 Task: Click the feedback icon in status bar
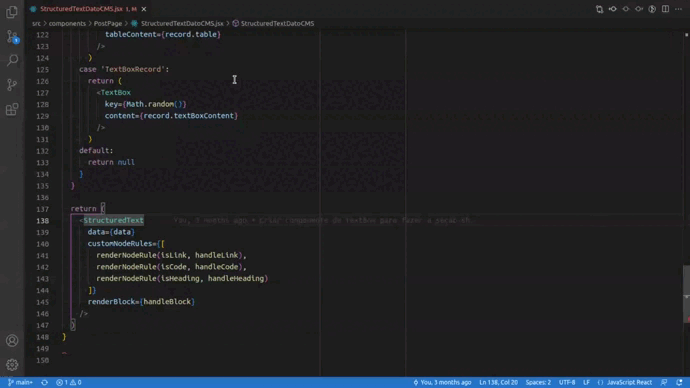pyautogui.click(x=664, y=382)
